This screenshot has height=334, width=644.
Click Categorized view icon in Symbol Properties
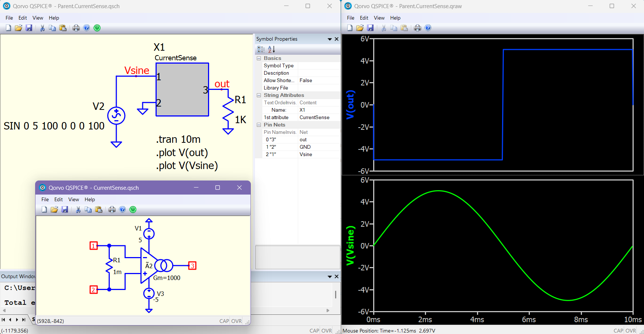pos(261,49)
